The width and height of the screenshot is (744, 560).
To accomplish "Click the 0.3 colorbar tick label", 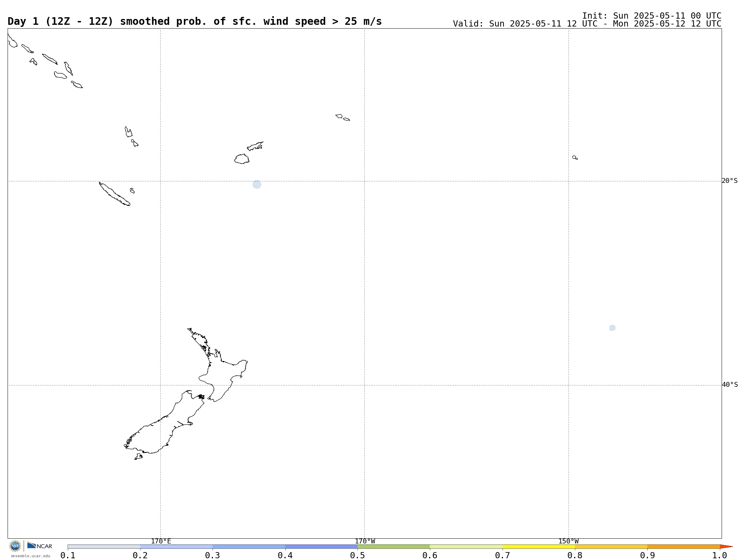I will [213, 556].
